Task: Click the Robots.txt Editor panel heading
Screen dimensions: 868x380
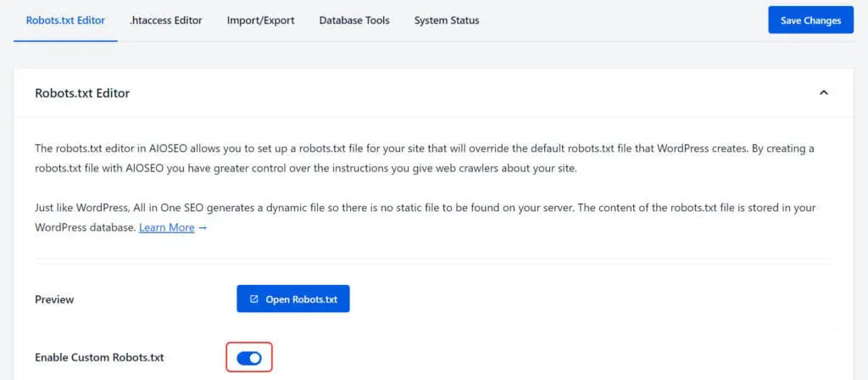Action: coord(82,93)
